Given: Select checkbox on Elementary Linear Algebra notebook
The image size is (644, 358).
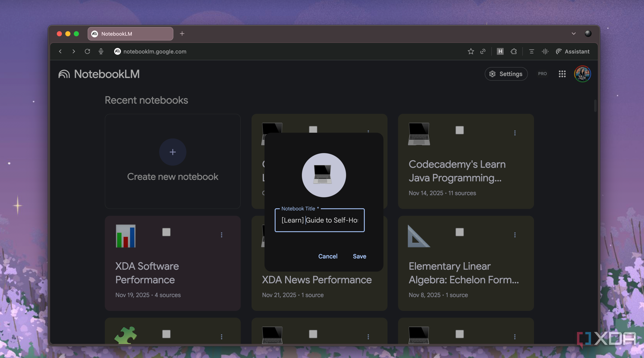Looking at the screenshot, I should pos(459,232).
